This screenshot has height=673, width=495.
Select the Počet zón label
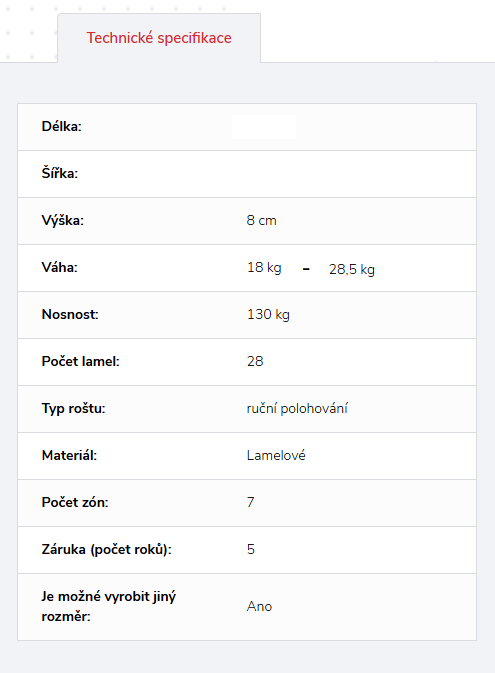[x=75, y=502]
